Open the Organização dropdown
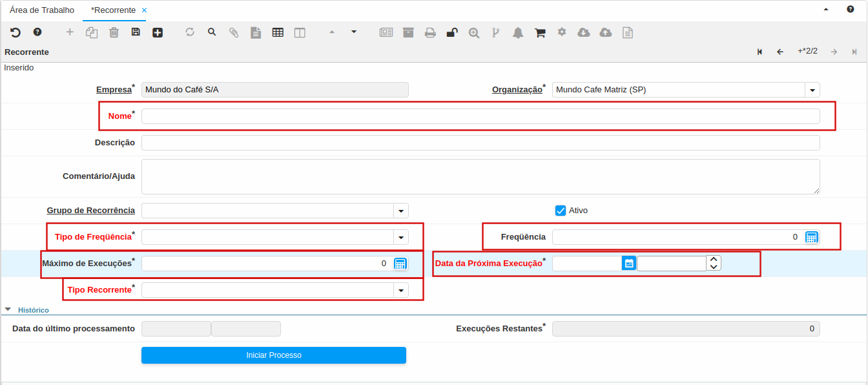The image size is (868, 385). pos(812,90)
